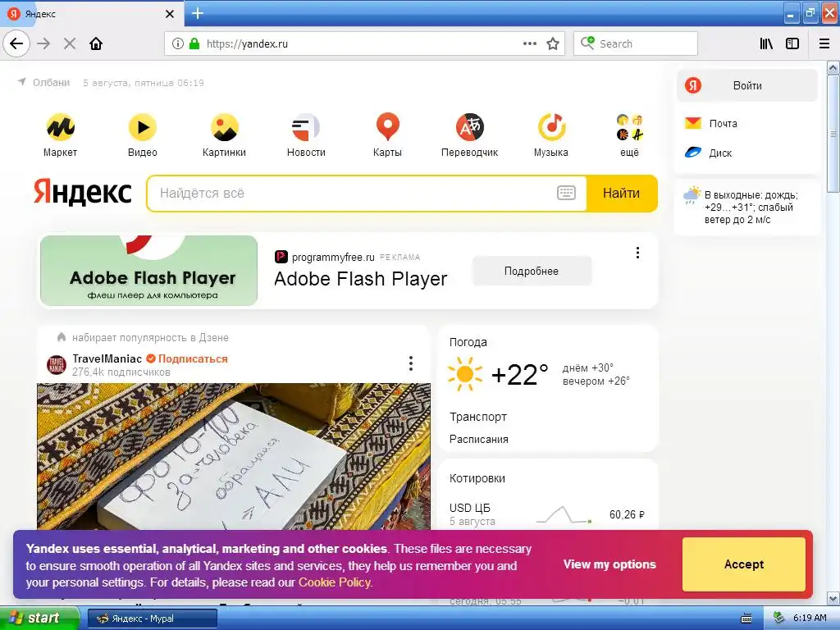Click the Adobe Flash Player ad banner image
This screenshot has width=840, height=630.
pos(149,271)
